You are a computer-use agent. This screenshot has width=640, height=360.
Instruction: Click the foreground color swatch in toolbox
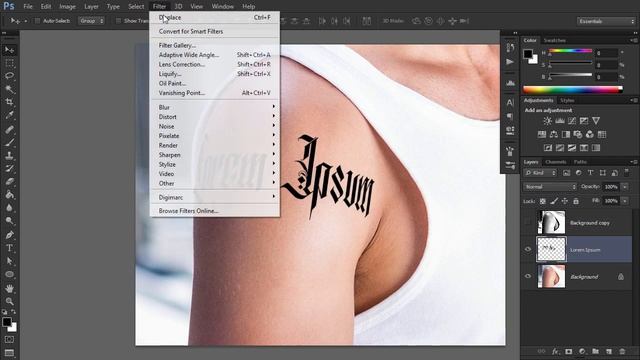click(7, 322)
